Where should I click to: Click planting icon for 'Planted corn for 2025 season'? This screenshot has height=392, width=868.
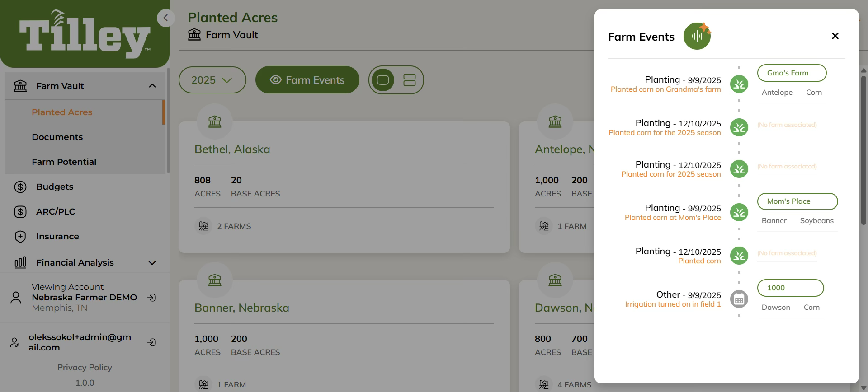tap(739, 169)
